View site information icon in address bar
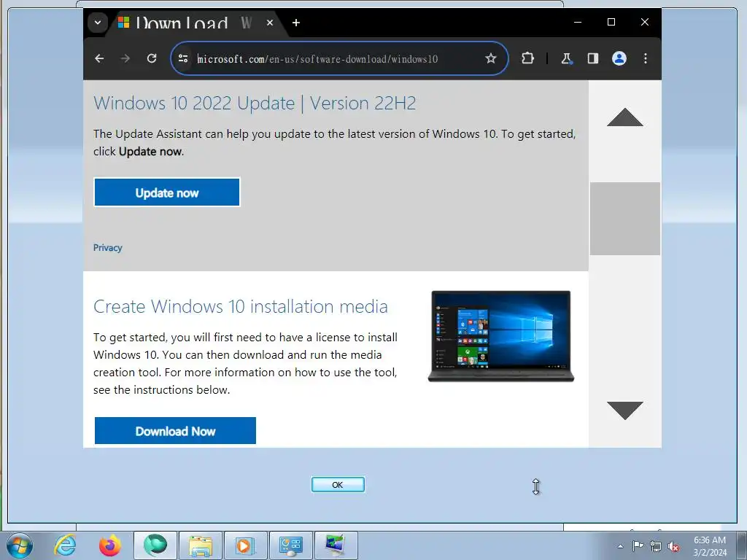 click(x=183, y=58)
